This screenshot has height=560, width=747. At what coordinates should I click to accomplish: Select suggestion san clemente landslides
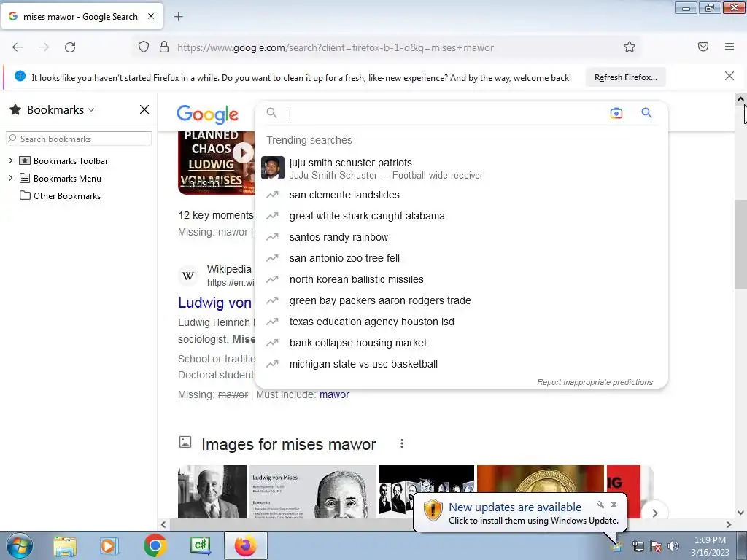tap(462, 195)
